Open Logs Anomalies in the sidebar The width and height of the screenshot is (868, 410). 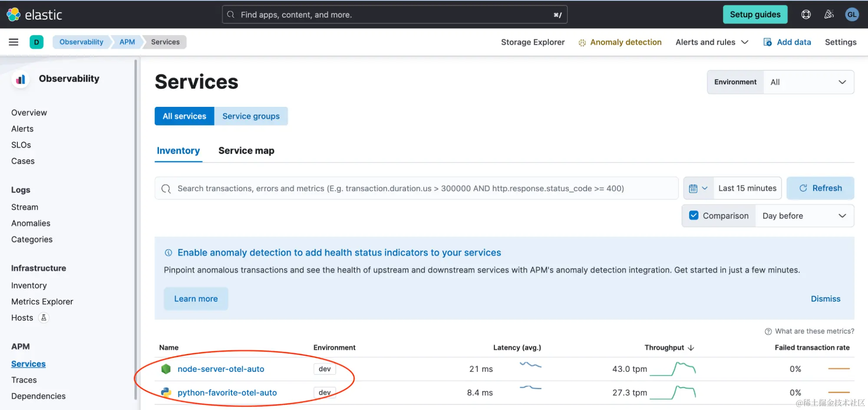(31, 223)
